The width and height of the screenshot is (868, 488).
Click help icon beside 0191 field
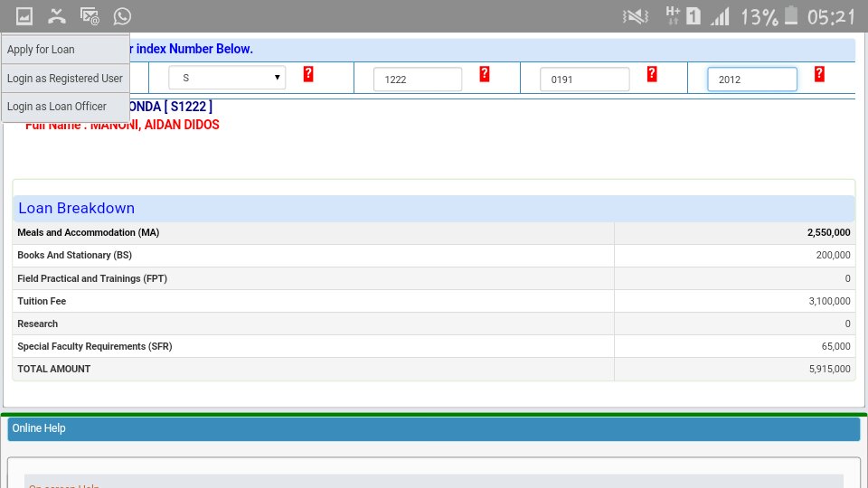[x=652, y=74]
